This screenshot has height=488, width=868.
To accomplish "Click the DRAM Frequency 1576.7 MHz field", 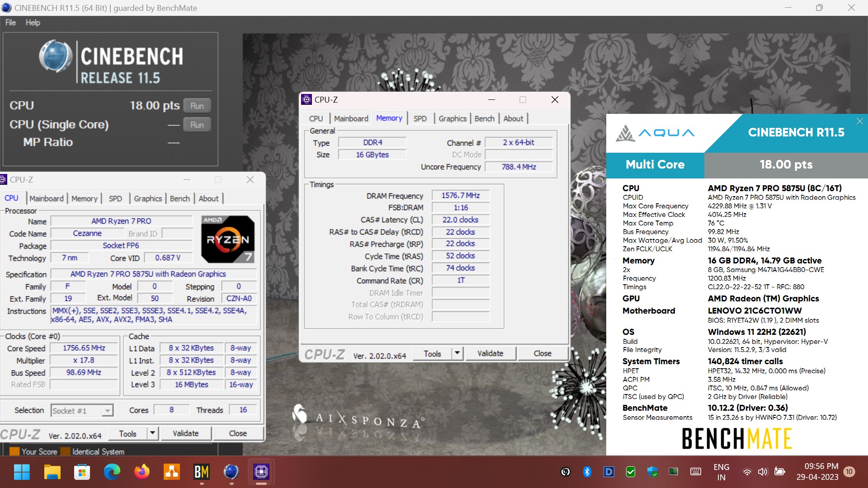I will (461, 195).
